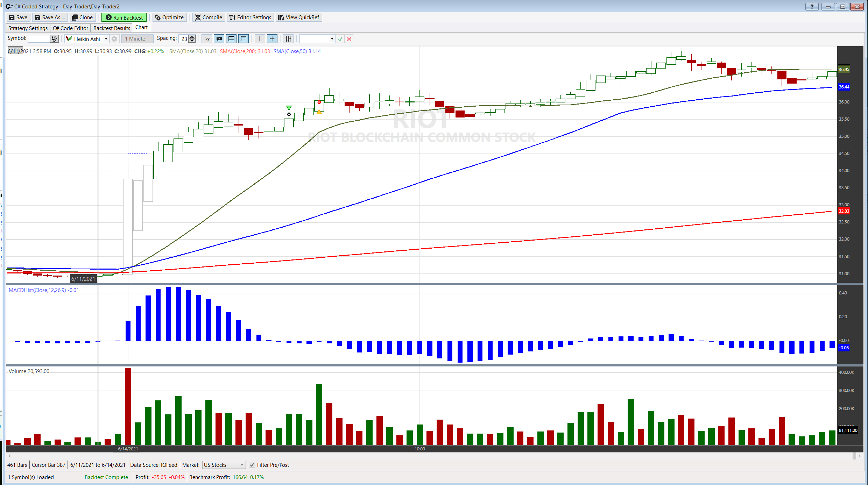This screenshot has height=485, width=868.
Task: Open the C# Code Editor tab
Action: (70, 28)
